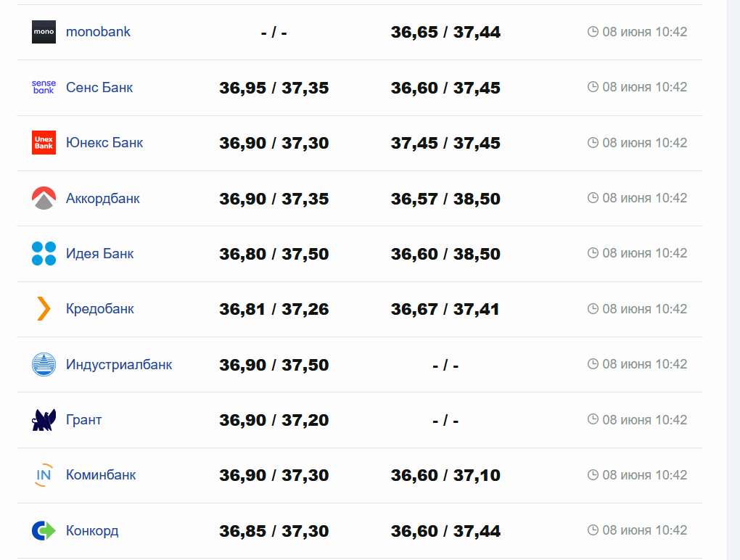Viewport: 740px width, 560px height.
Task: Click the Идея Банк blue dots logo
Action: [44, 253]
